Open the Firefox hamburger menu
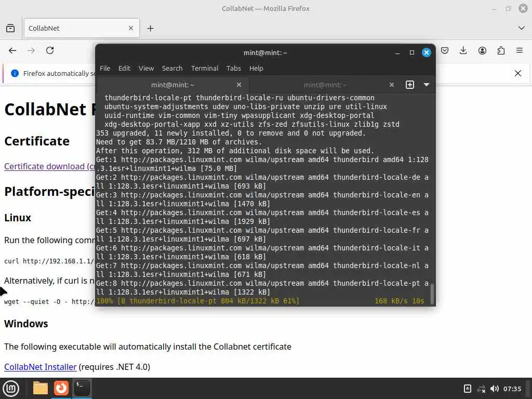 click(x=520, y=50)
